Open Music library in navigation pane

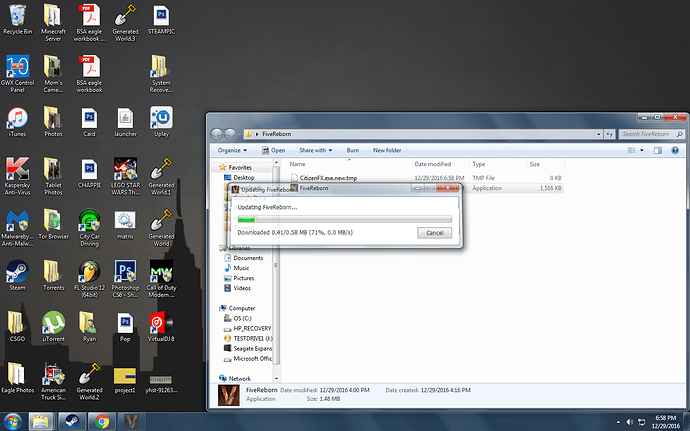coord(237,268)
